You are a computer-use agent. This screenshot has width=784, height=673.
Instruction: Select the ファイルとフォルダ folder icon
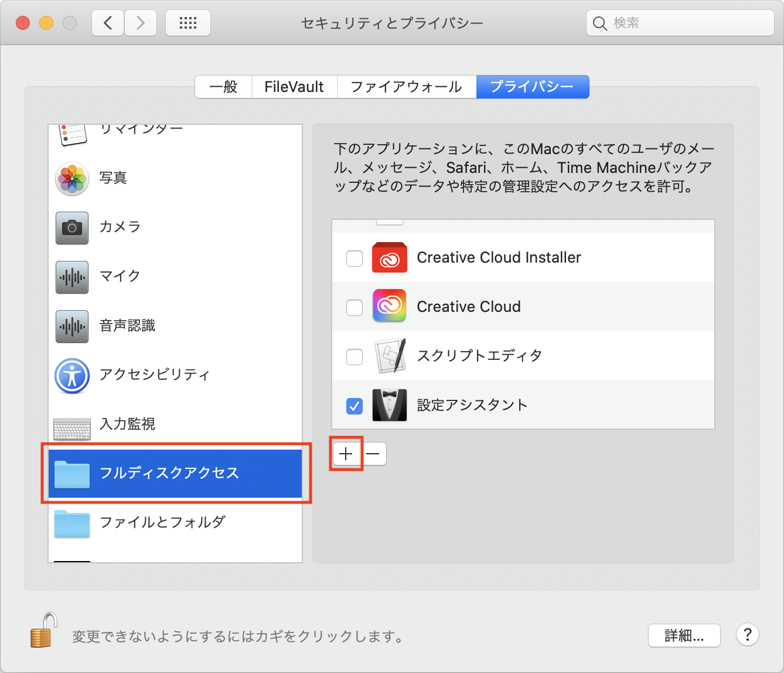tap(71, 524)
